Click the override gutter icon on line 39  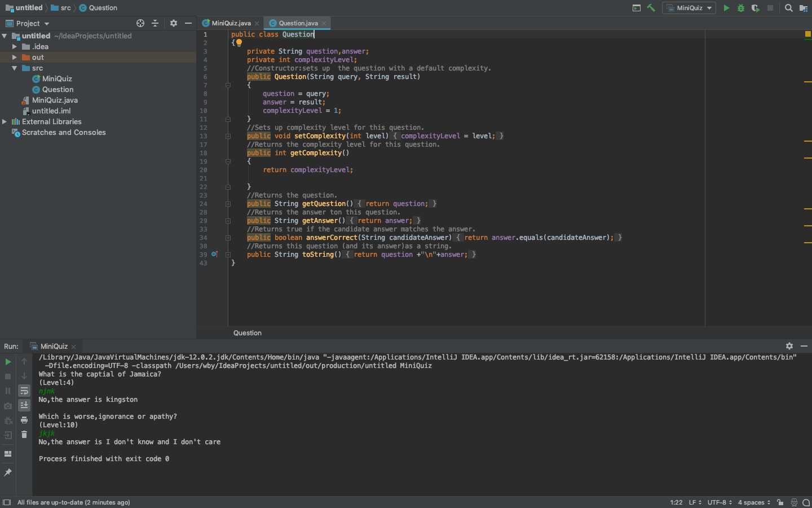pyautogui.click(x=214, y=255)
